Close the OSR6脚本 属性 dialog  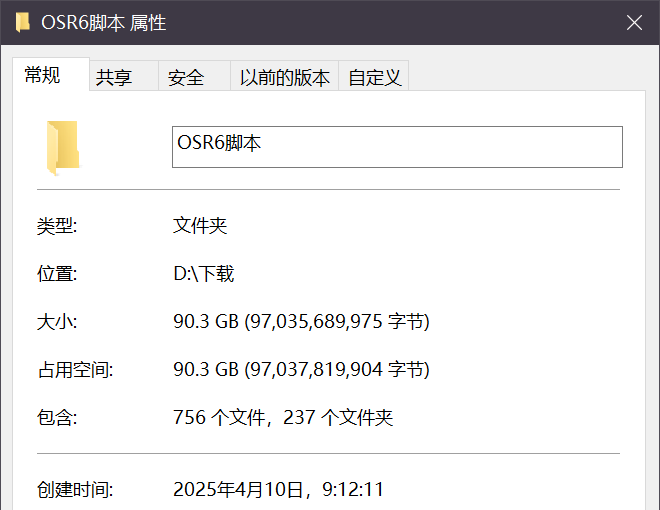(x=634, y=22)
